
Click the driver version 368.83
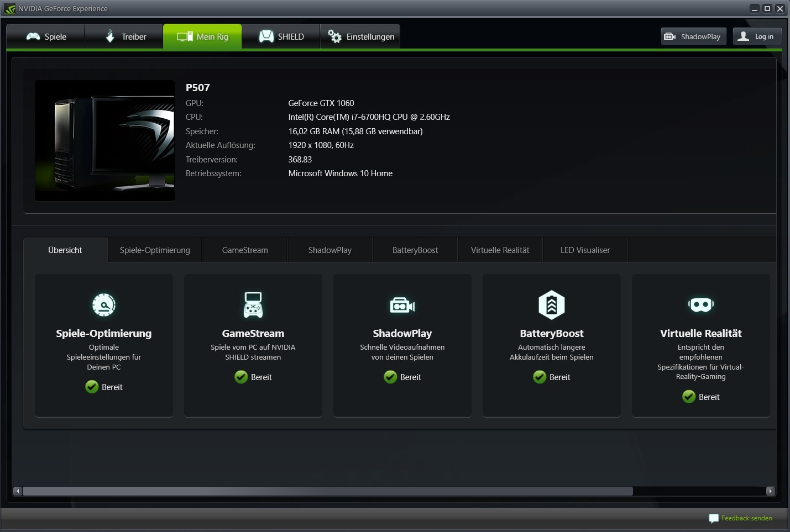click(300, 160)
